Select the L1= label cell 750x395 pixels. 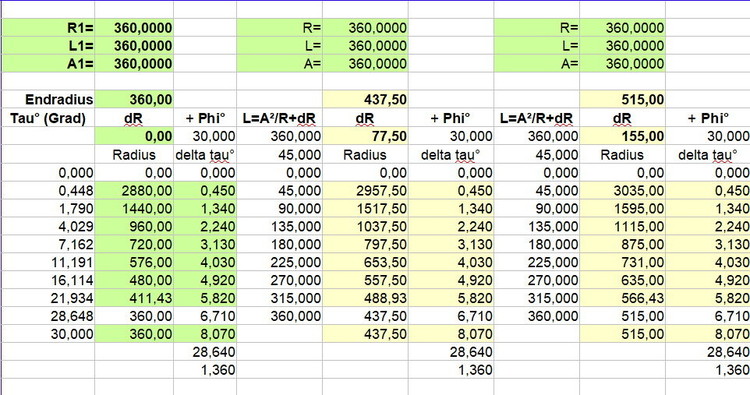click(48, 45)
